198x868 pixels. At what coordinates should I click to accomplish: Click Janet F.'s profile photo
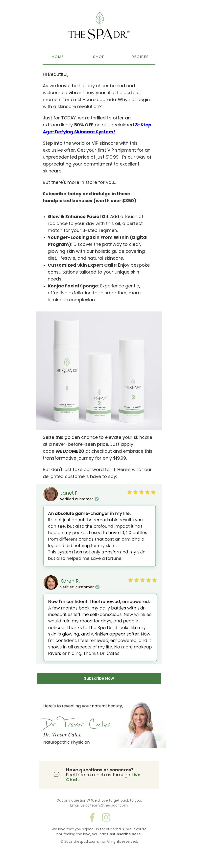click(x=50, y=494)
